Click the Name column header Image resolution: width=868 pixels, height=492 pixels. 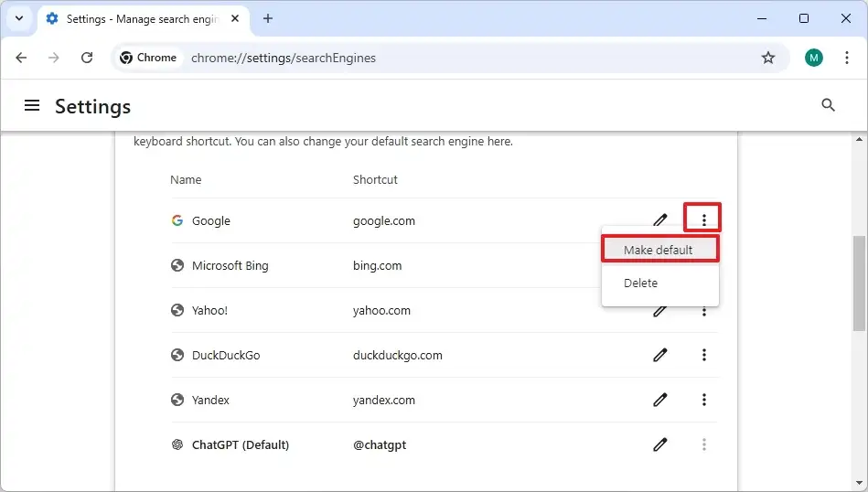[186, 180]
